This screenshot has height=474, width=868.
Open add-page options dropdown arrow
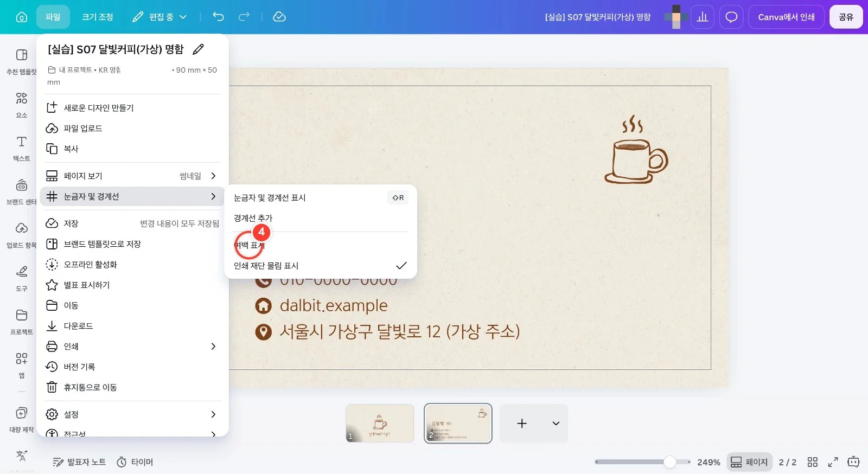(556, 423)
